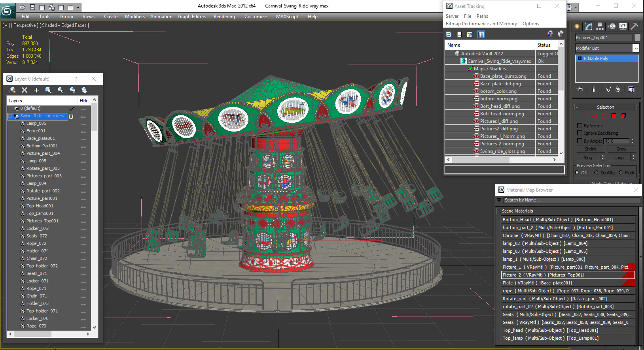Open the Modifier List dropdown
Image resolution: width=644 pixels, height=350 pixels.
[x=636, y=48]
